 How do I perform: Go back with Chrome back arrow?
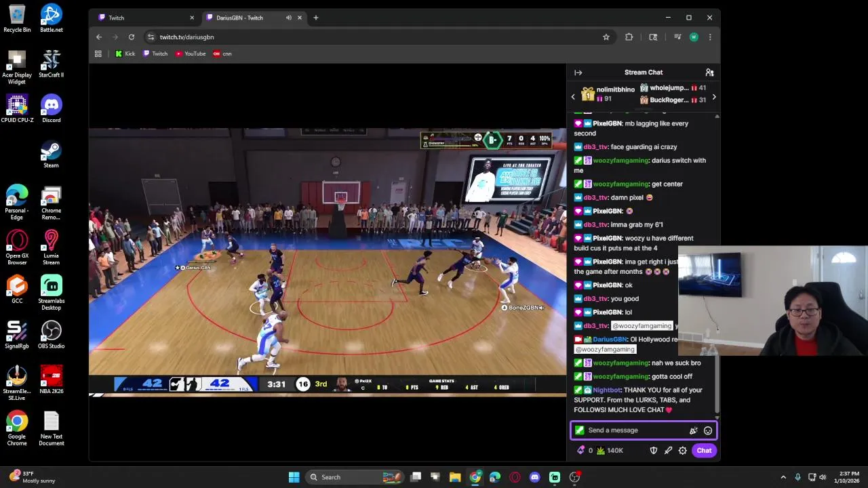[x=99, y=37]
